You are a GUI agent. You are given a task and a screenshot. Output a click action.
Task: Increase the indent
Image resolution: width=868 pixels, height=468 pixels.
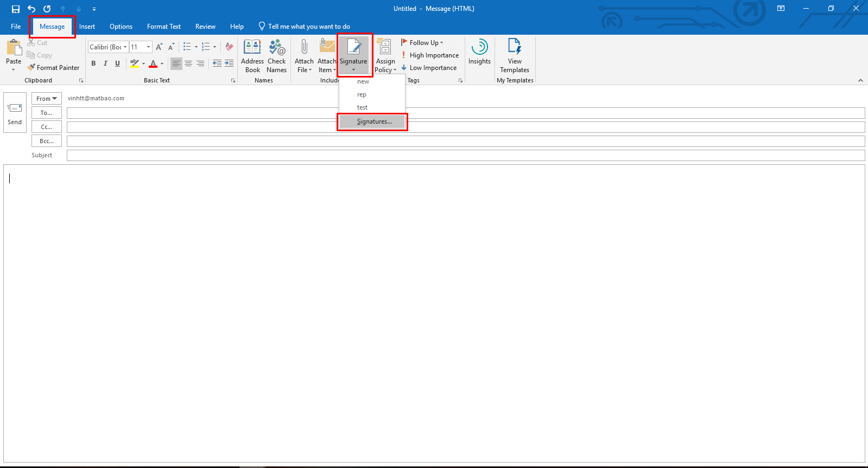coord(229,63)
